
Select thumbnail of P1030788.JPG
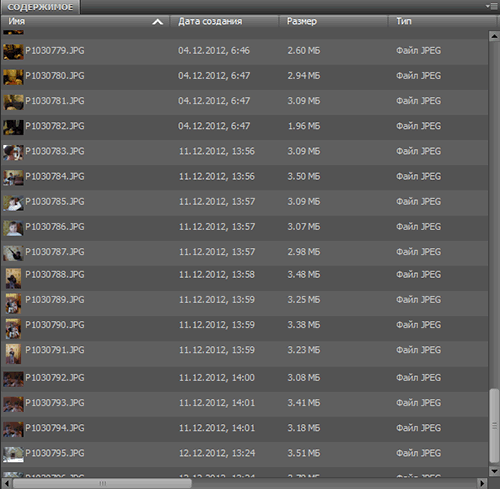pyautogui.click(x=13, y=278)
